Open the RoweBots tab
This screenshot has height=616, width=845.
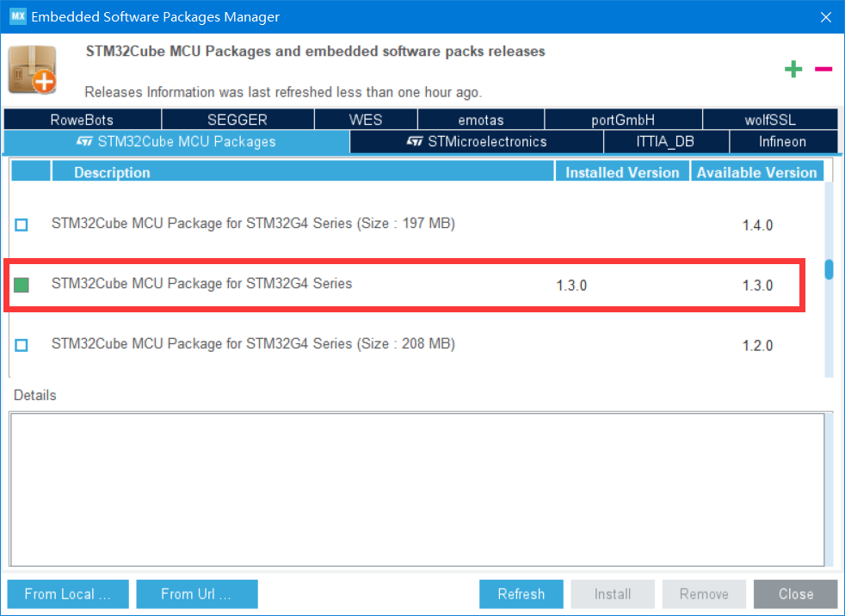[82, 120]
